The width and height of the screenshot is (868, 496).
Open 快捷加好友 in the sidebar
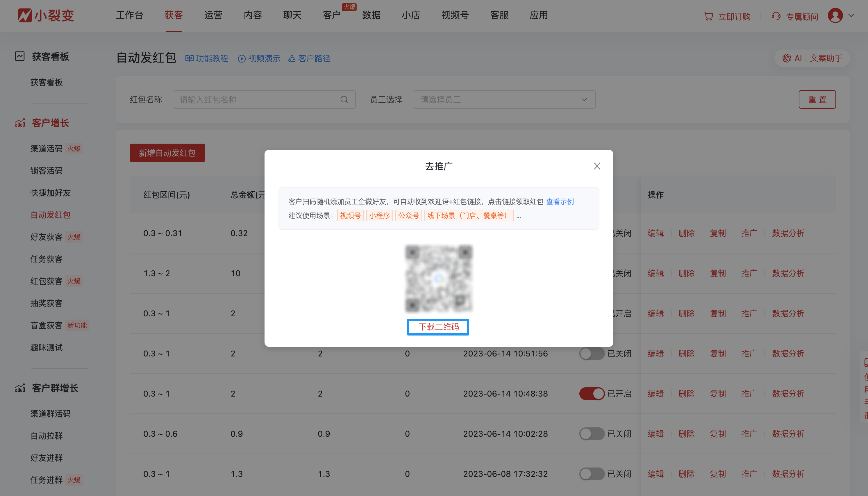(50, 193)
